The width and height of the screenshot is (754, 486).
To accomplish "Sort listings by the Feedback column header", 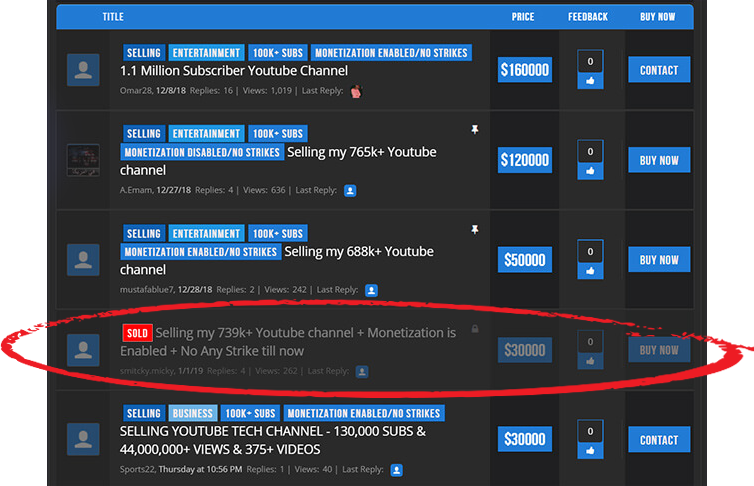I will [x=588, y=17].
